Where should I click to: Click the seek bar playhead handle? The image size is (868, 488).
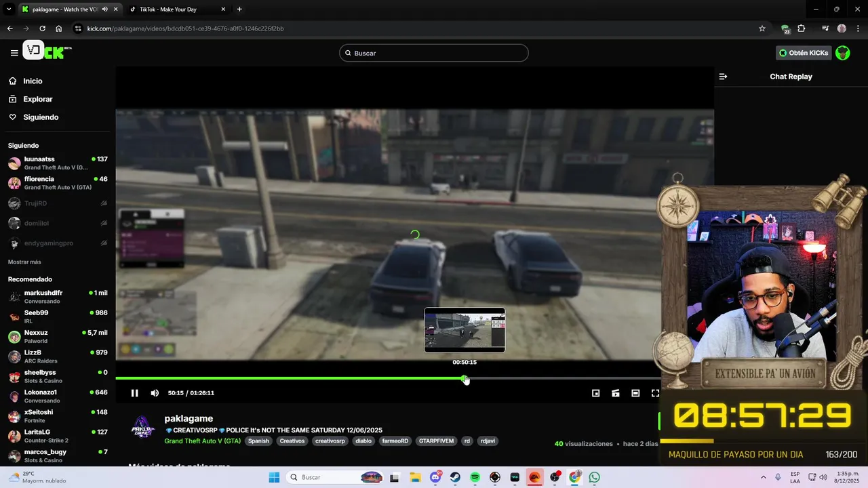tap(465, 378)
